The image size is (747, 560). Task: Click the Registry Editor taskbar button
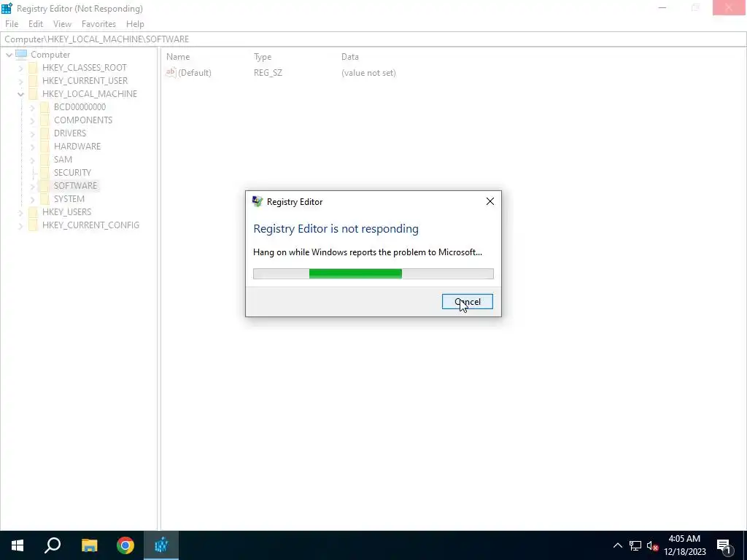161,545
